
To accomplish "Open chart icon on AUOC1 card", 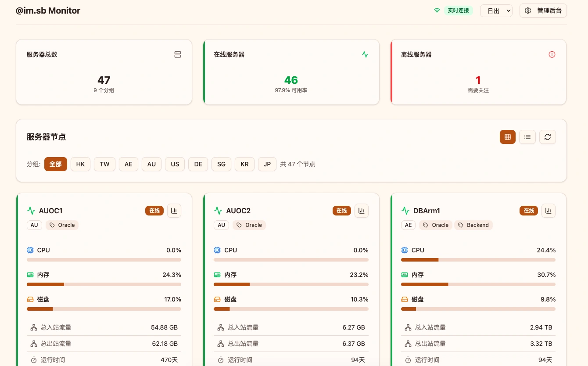I will point(174,211).
